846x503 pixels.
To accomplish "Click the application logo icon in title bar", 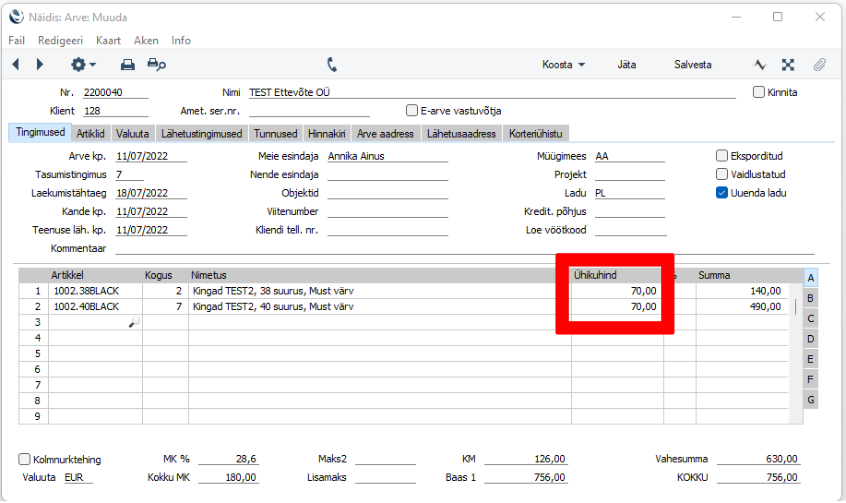I will 16,17.
